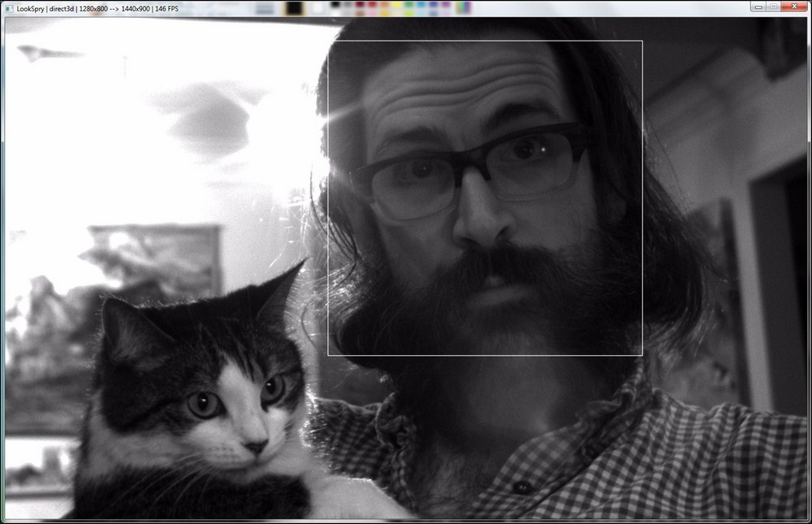Maximize the LookSpry window
Image resolution: width=812 pixels, height=524 pixels.
pyautogui.click(x=773, y=6)
